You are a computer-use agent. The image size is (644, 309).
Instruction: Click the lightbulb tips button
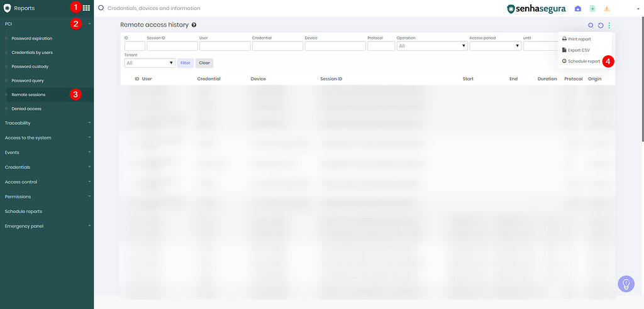pos(626,284)
